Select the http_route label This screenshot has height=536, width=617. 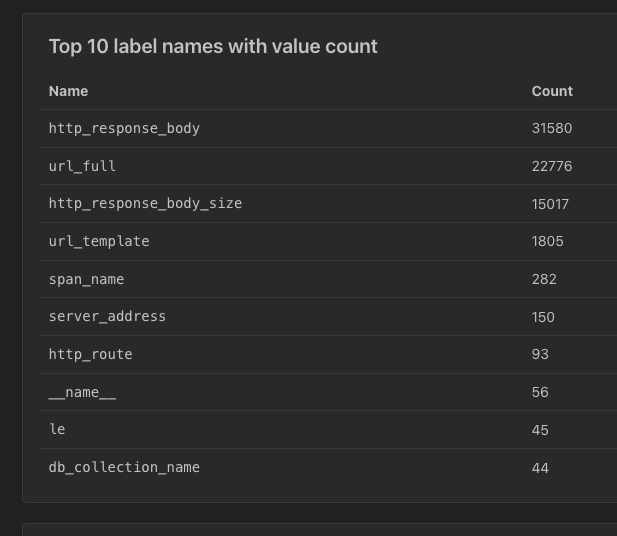[90, 354]
